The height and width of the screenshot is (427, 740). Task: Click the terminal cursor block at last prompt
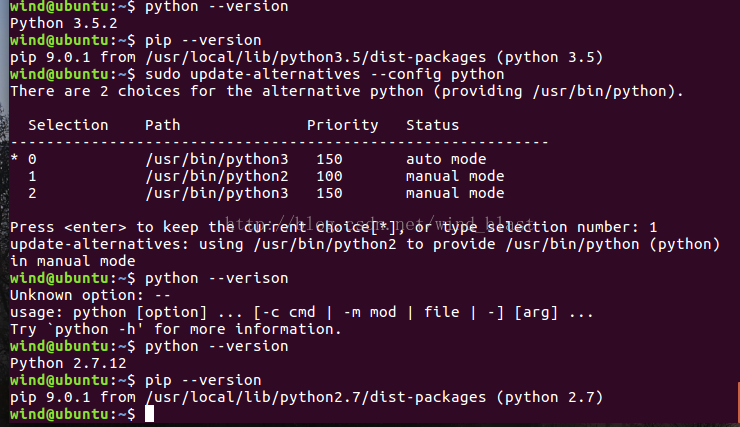coord(149,414)
